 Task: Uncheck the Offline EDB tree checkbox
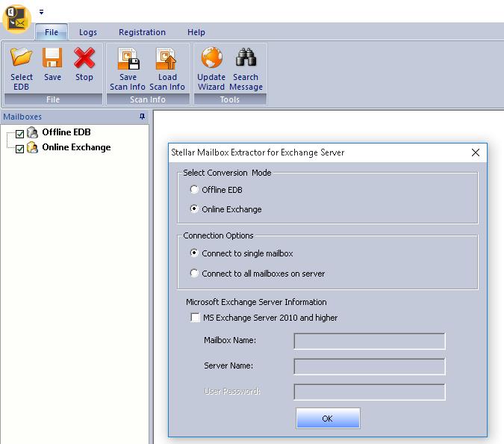click(19, 134)
